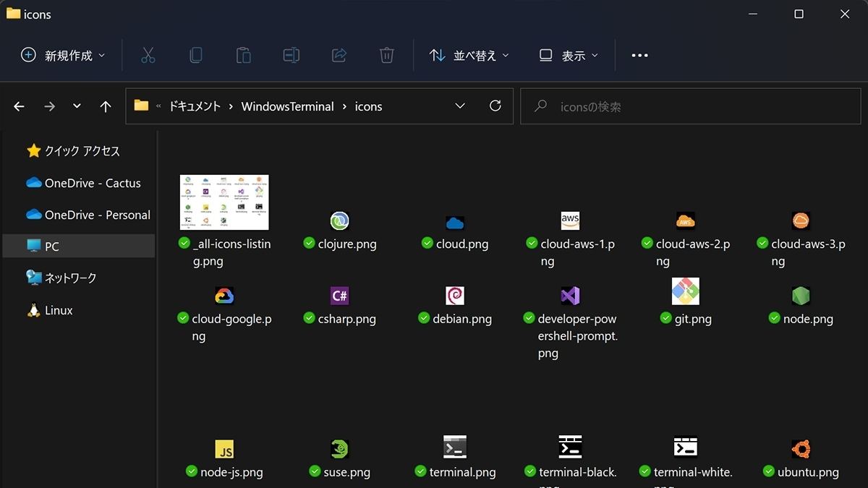
Task: Select the csharp.png file icon
Action: [x=339, y=296]
